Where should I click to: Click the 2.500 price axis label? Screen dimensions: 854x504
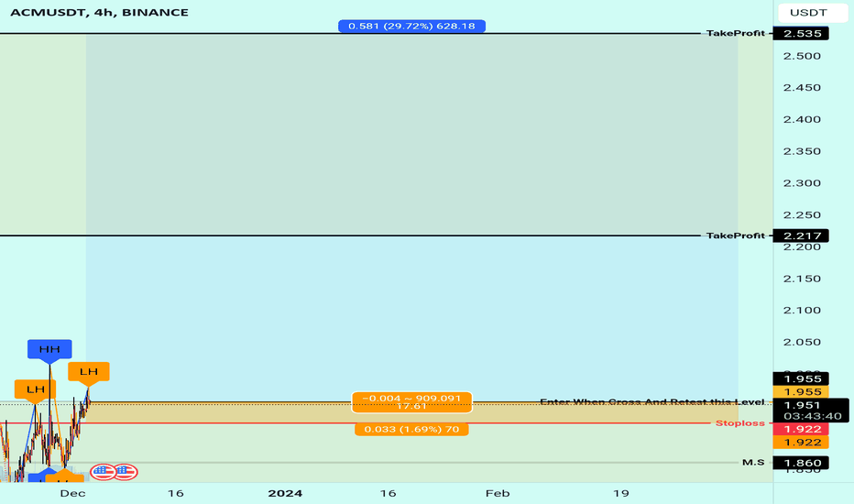(802, 56)
